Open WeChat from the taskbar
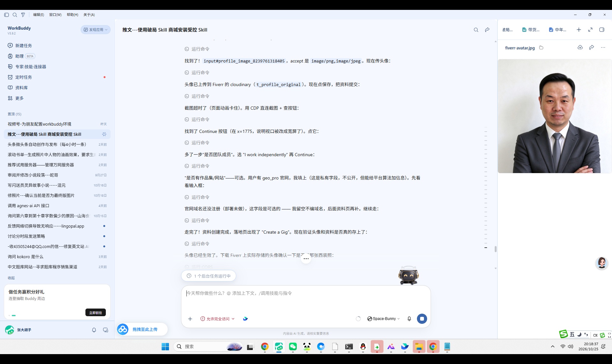612x364 pixels. pos(293,346)
